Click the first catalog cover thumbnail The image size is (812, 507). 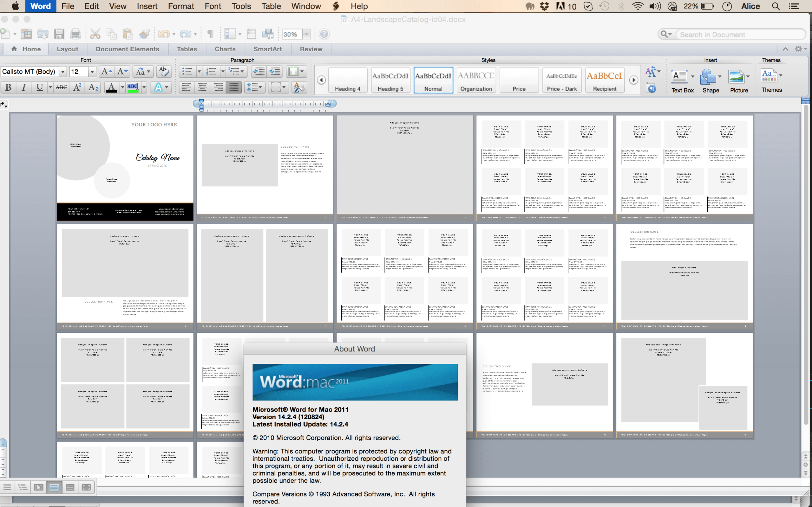125,166
